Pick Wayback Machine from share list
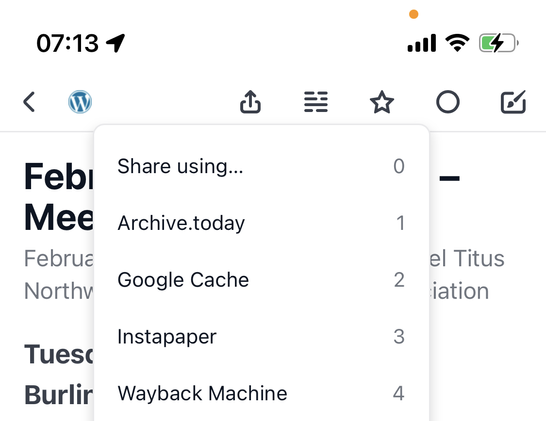This screenshot has width=546, height=421. pyautogui.click(x=261, y=393)
